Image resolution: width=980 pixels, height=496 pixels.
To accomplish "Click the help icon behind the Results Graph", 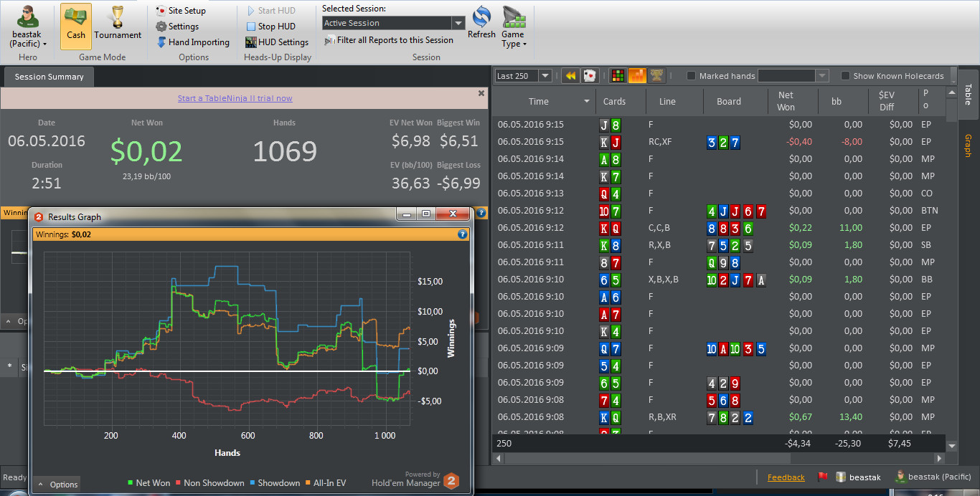I will (x=481, y=212).
